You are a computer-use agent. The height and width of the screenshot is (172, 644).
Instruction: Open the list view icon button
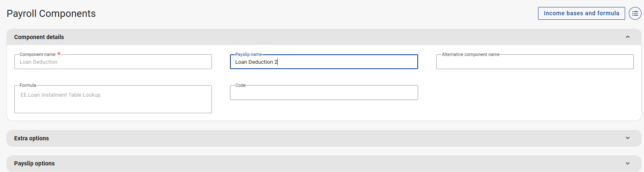635,13
